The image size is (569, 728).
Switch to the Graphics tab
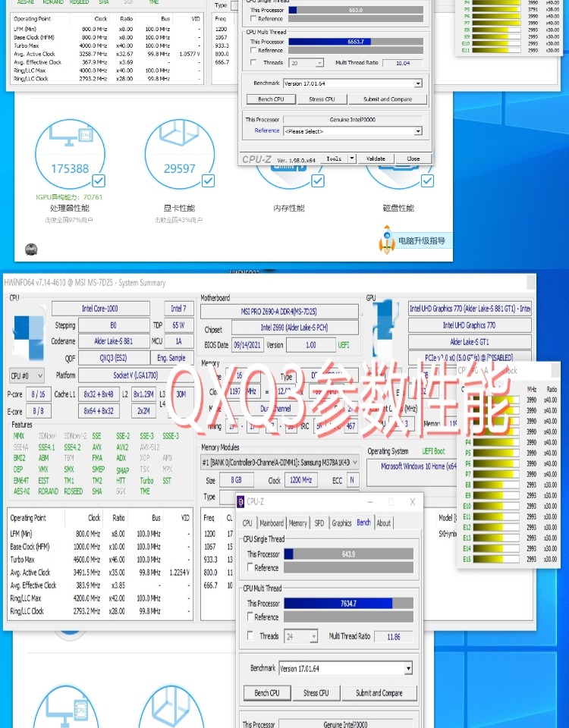[341, 522]
